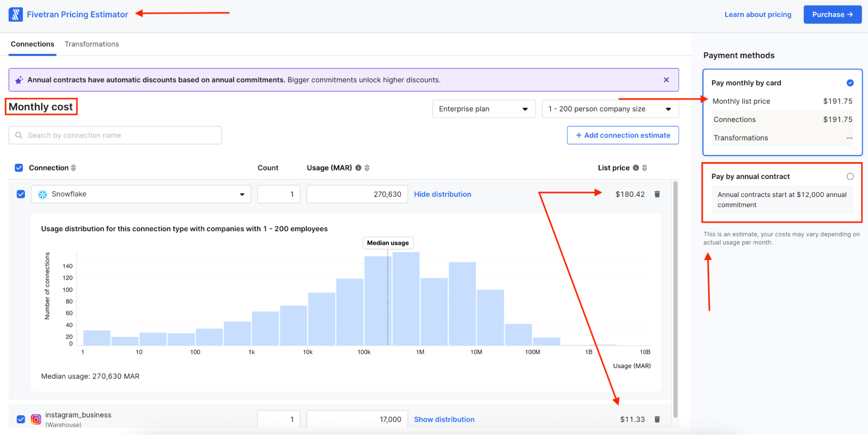868x435 pixels.
Task: Open the company size dropdown
Action: pos(610,109)
